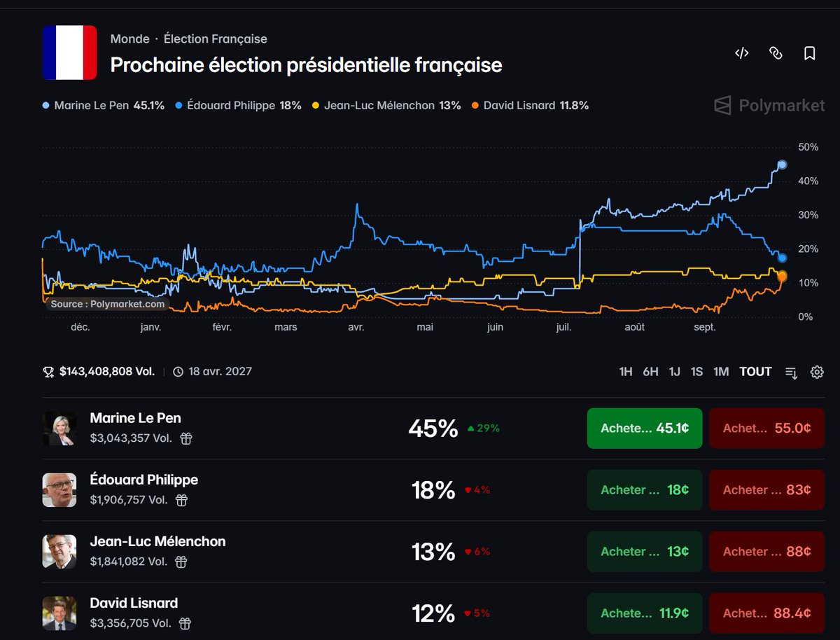840x640 pixels.
Task: Toggle the orange David Lisnard legend dot
Action: click(x=475, y=106)
